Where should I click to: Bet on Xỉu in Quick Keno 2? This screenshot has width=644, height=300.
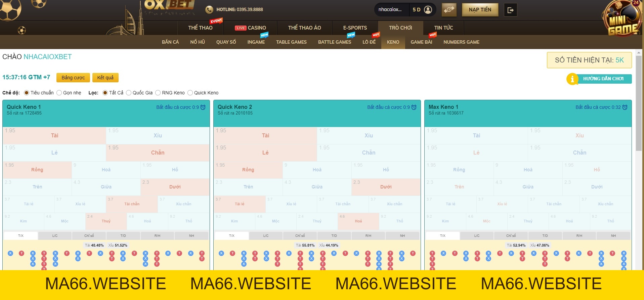(x=369, y=136)
